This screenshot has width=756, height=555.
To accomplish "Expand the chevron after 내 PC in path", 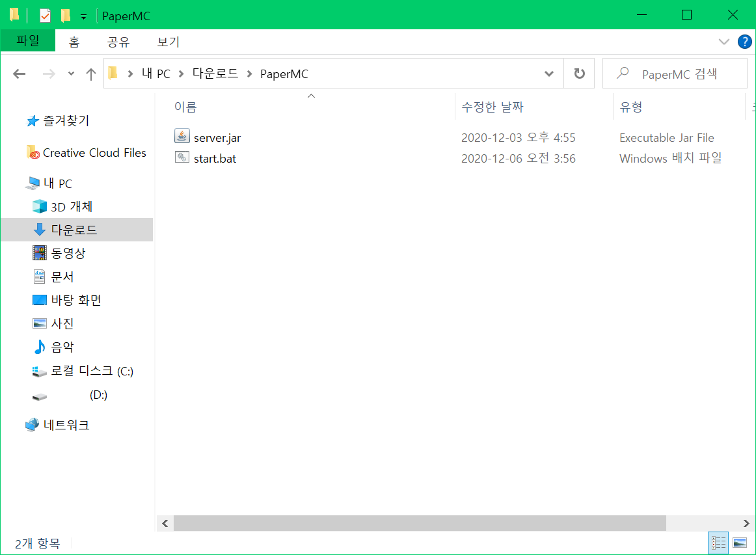I will tap(182, 74).
